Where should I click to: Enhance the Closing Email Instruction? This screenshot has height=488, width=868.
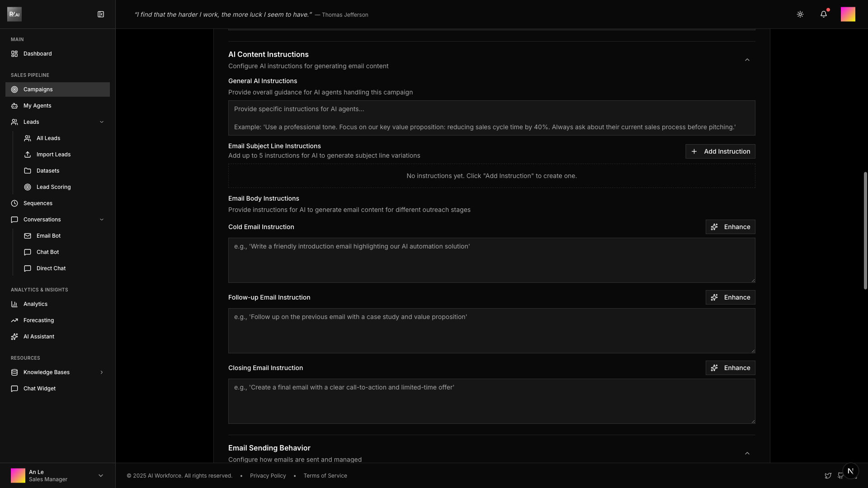point(730,368)
